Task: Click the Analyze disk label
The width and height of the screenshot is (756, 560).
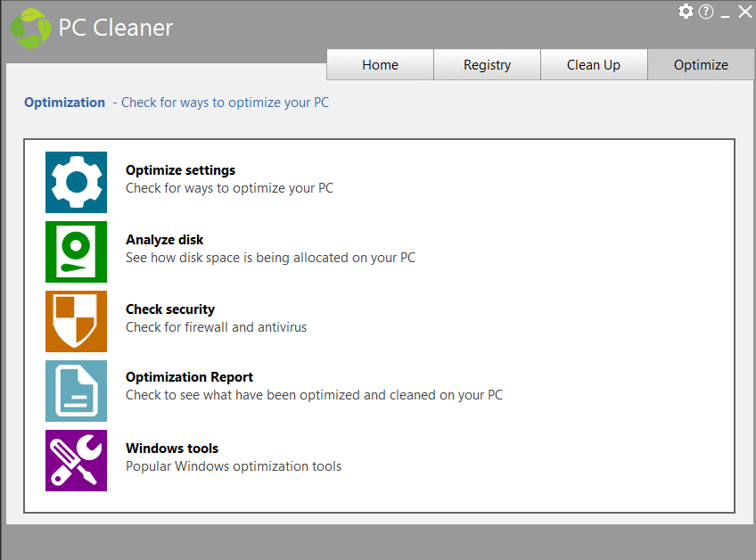Action: point(164,239)
